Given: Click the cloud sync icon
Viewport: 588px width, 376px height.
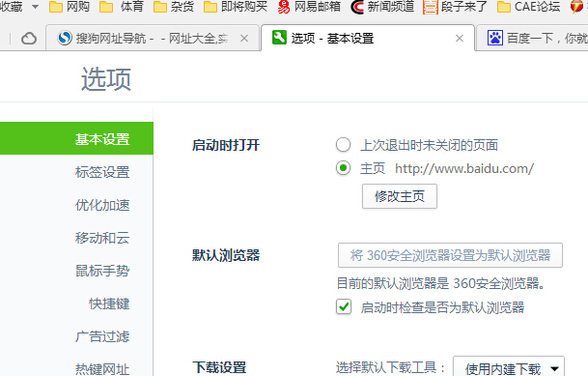Looking at the screenshot, I should 29,39.
